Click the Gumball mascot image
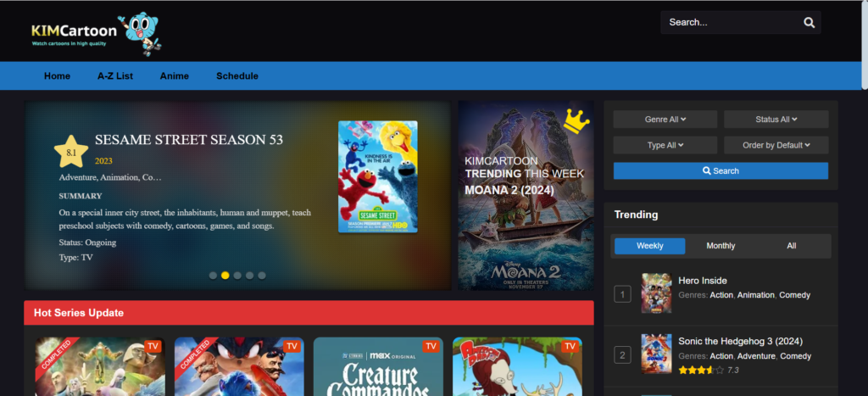This screenshot has width=868, height=396. coord(142,34)
